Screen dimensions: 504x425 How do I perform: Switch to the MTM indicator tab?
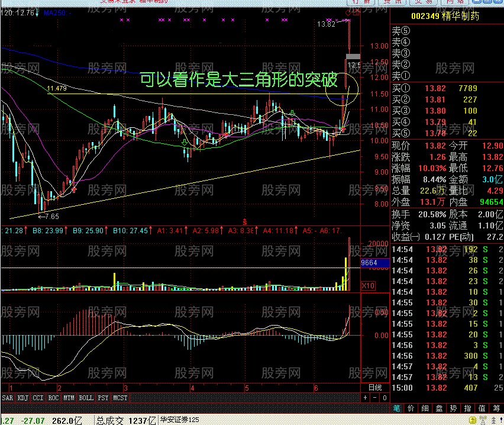pyautogui.click(x=69, y=398)
